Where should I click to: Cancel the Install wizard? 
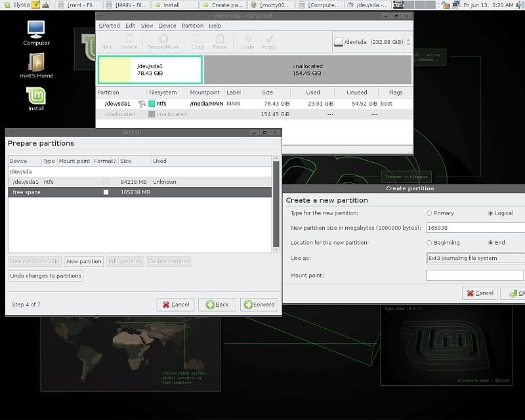[175, 304]
